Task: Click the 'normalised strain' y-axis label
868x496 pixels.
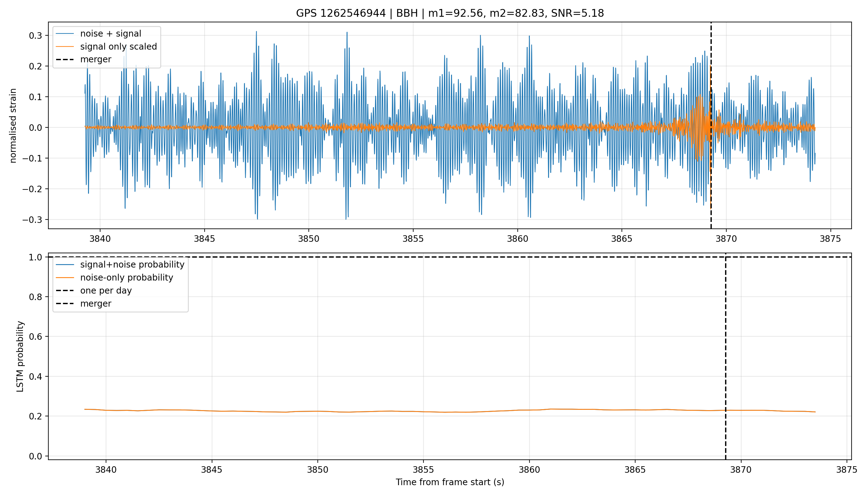Action: [x=13, y=126]
